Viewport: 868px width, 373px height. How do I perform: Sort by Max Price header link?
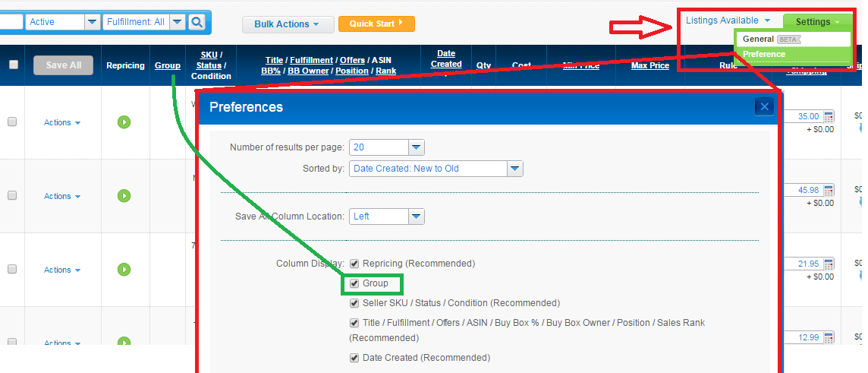coord(650,65)
